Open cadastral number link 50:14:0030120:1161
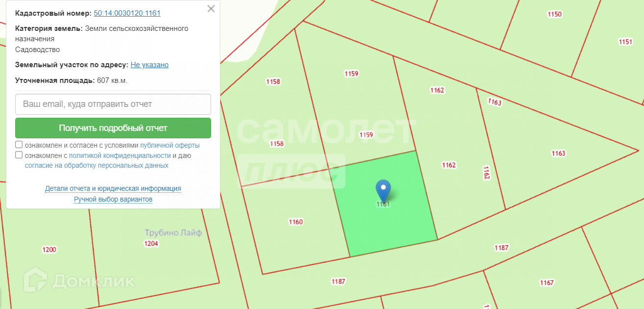Screen dimensions: 644x309 coord(127,13)
